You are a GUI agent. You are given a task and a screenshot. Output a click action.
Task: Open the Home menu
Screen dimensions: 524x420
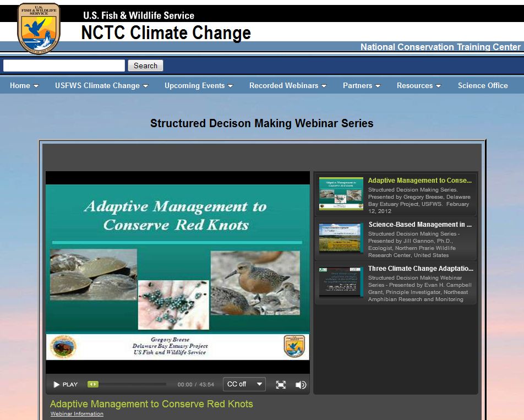click(24, 85)
